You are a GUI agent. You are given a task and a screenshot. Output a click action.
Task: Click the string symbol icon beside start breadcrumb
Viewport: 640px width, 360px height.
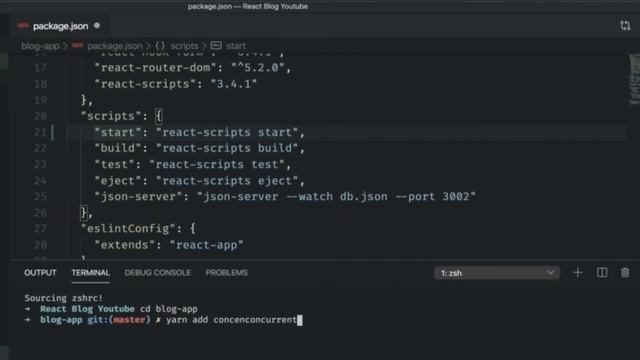pos(216,46)
